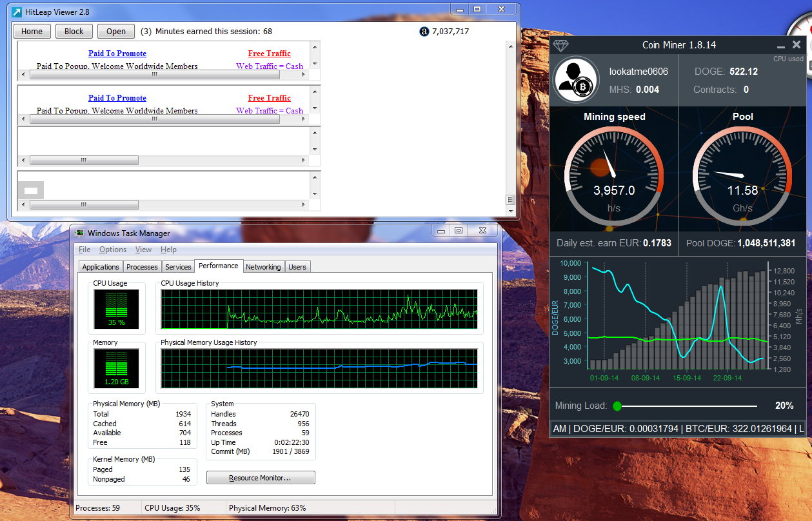This screenshot has width=812, height=521.
Task: Open the lookatme0606 Bitcoin avatar
Action: click(576, 79)
